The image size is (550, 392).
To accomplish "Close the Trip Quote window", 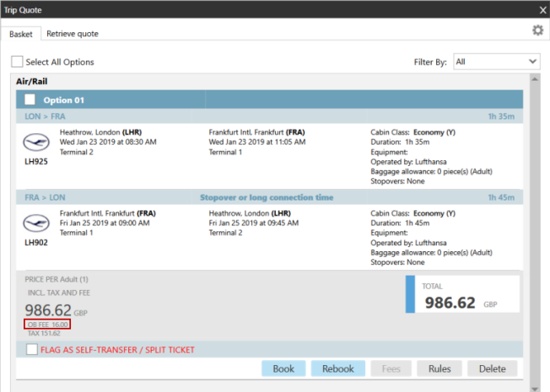I will tap(542, 10).
